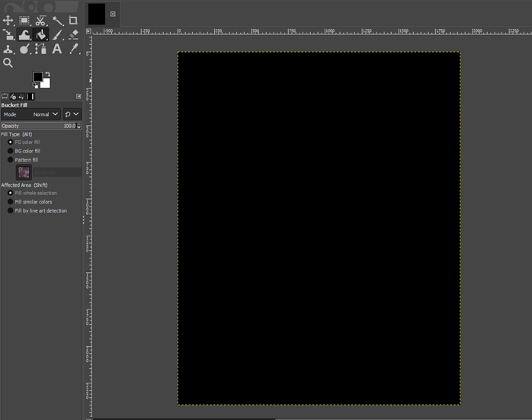Adjust the Opacity slider

38,126
